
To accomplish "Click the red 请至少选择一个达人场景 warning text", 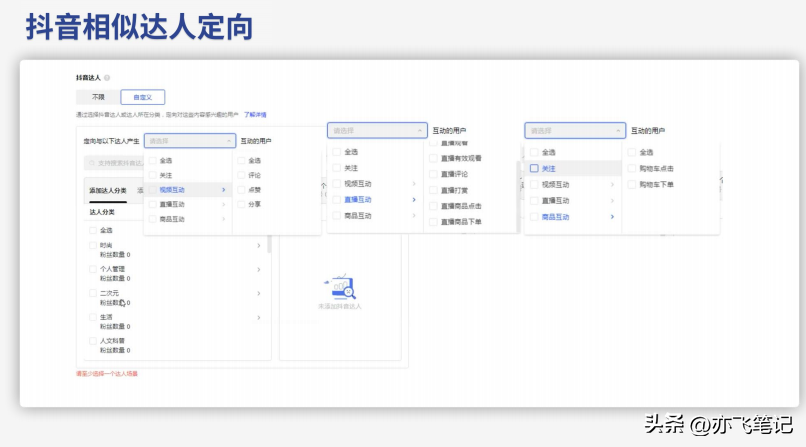I will coord(107,374).
